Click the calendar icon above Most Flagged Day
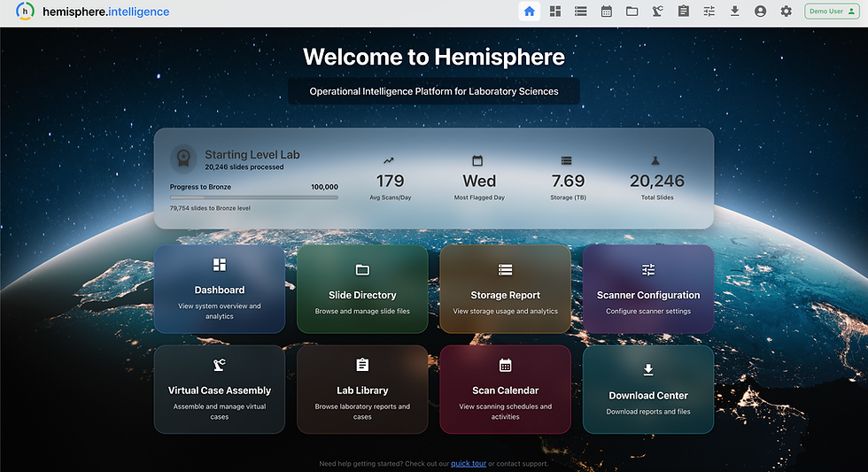This screenshot has width=868, height=472. pyautogui.click(x=477, y=160)
